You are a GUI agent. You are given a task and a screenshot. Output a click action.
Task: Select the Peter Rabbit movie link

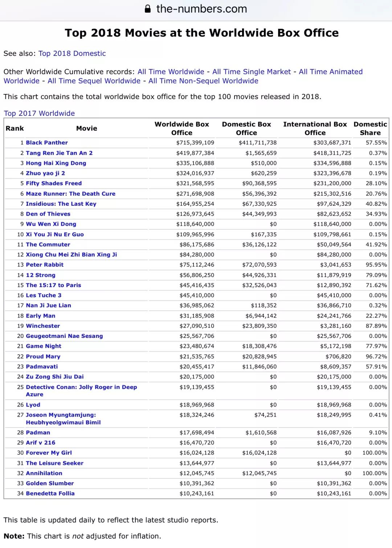coord(45,265)
